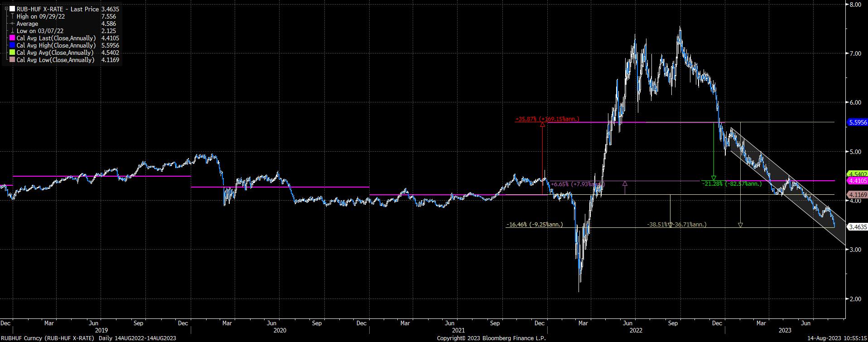The image size is (868, 342).
Task: Click the legend value 4.586
Action: pyautogui.click(x=109, y=24)
